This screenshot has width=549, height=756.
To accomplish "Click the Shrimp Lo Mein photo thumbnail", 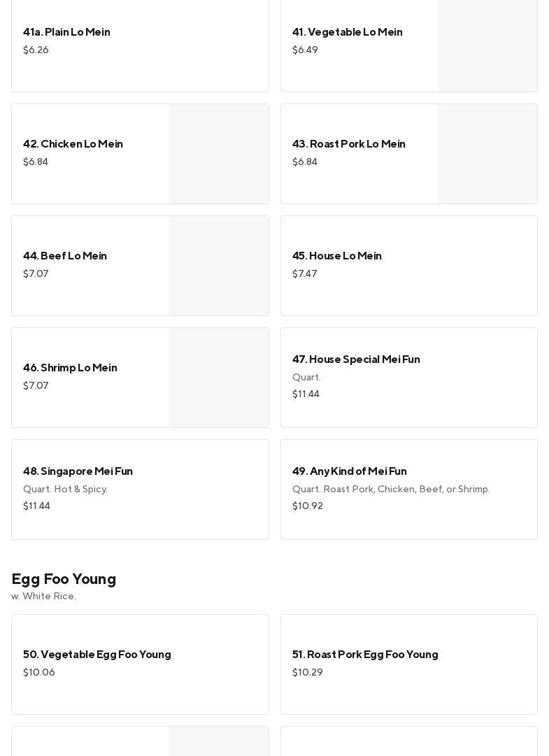I will [x=219, y=378].
